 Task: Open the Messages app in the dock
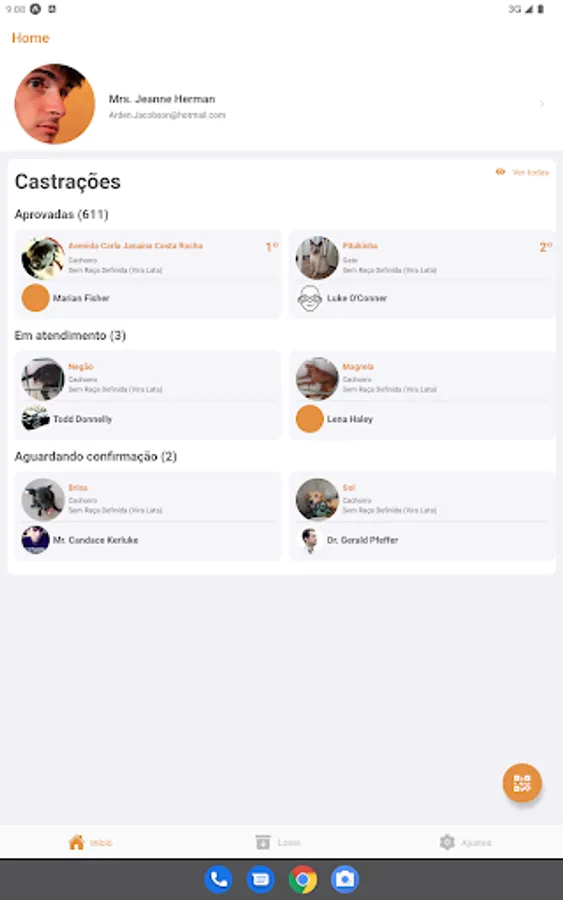pos(261,879)
